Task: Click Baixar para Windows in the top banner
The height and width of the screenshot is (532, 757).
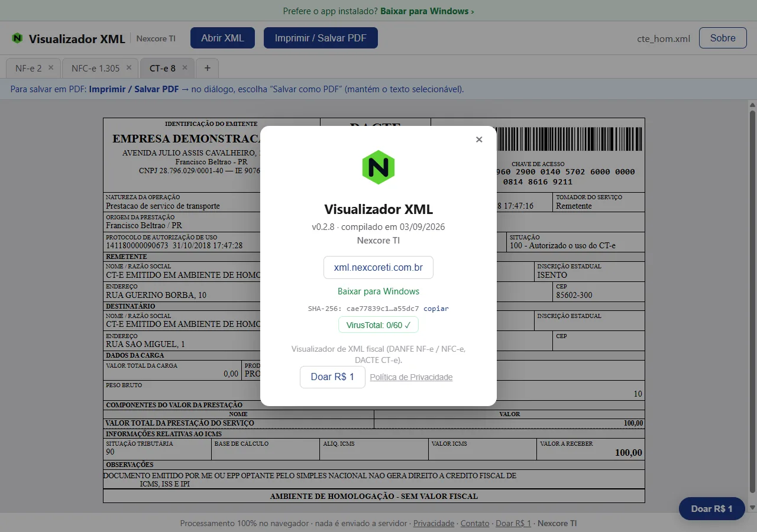Action: pyautogui.click(x=427, y=11)
